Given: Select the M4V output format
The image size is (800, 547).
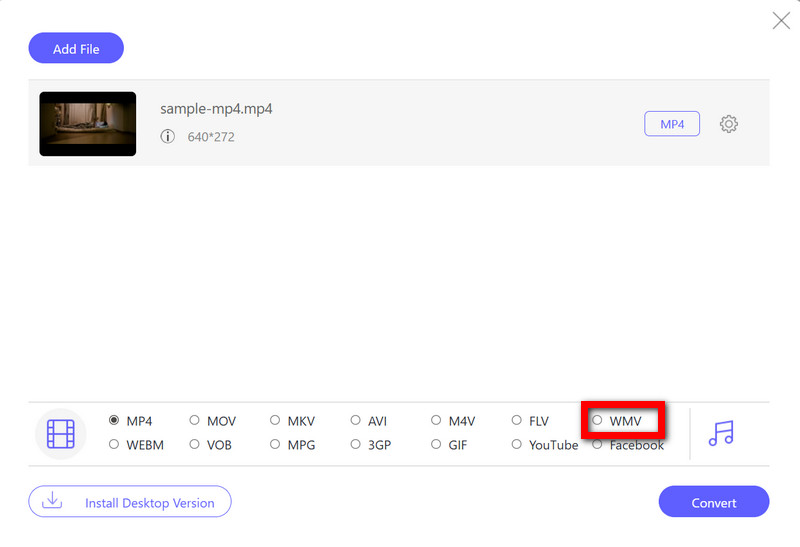Looking at the screenshot, I should click(437, 421).
